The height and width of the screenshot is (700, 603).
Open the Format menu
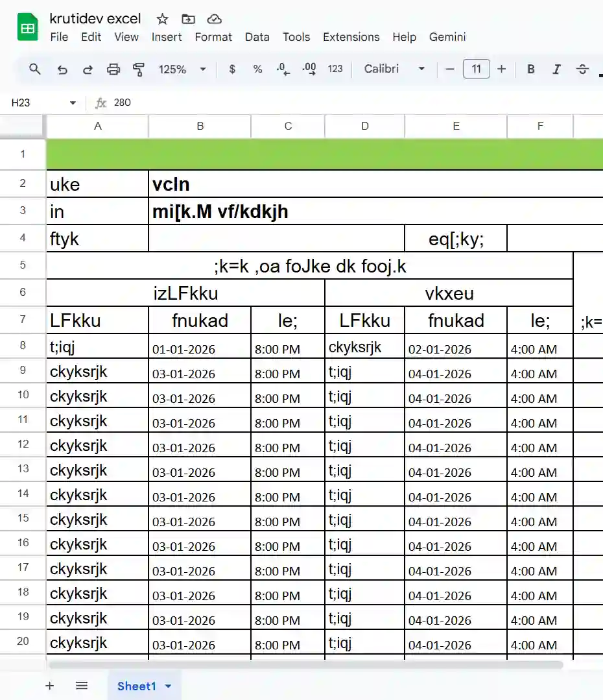coord(213,37)
